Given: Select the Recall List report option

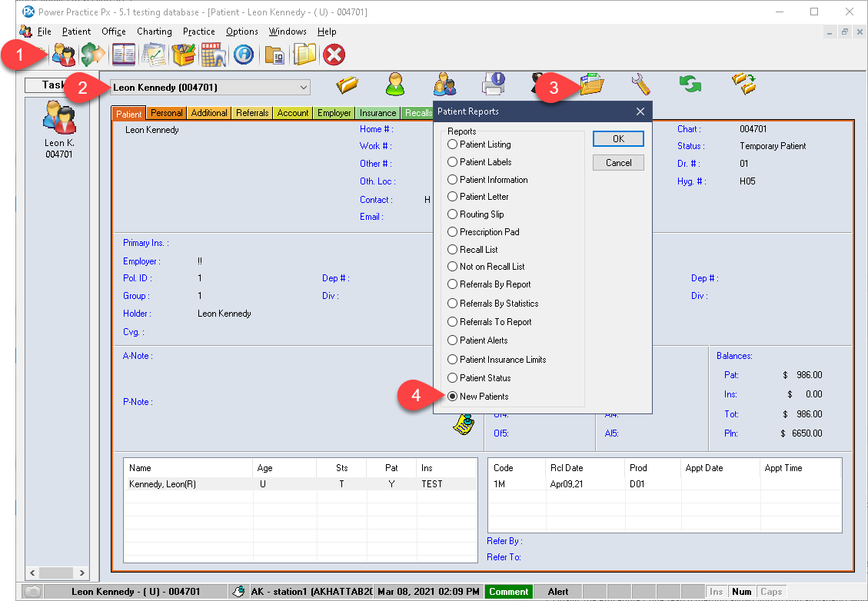Looking at the screenshot, I should point(473,250).
